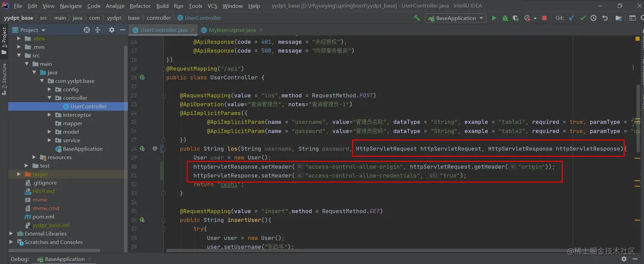The height and width of the screenshot is (264, 644).
Task: Click gutter bean icon on line 20
Action: coord(142,78)
